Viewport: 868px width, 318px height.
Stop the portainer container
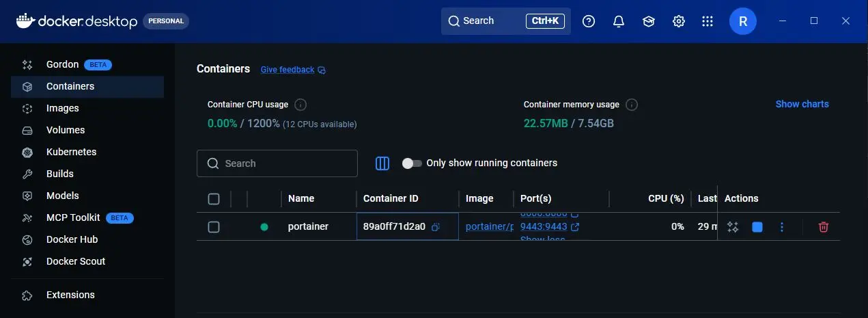coord(757,227)
